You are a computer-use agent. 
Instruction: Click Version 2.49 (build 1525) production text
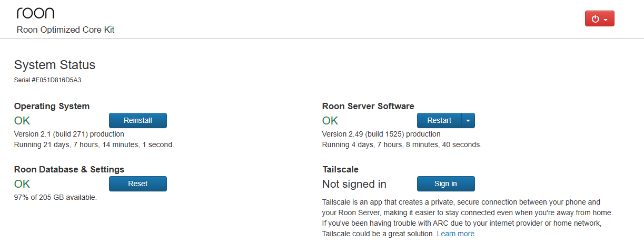pyautogui.click(x=381, y=134)
